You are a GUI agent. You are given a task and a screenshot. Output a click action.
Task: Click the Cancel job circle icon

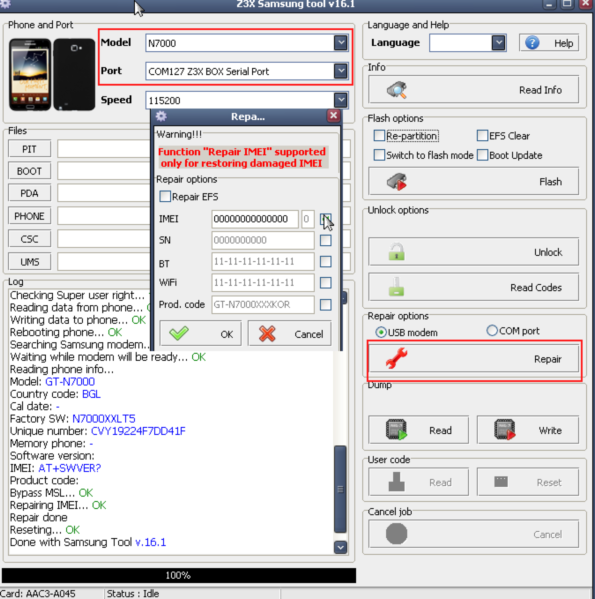pyautogui.click(x=396, y=534)
